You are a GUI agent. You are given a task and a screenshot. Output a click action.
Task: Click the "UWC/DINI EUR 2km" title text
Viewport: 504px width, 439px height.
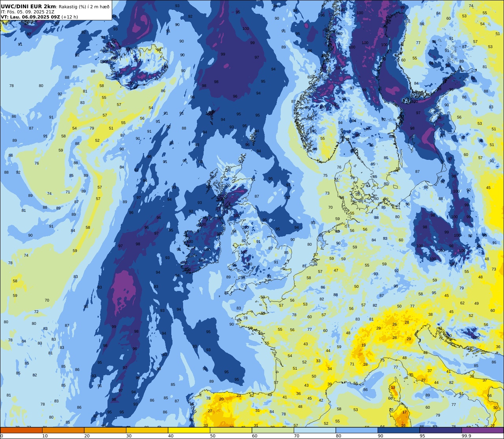[x=28, y=6]
